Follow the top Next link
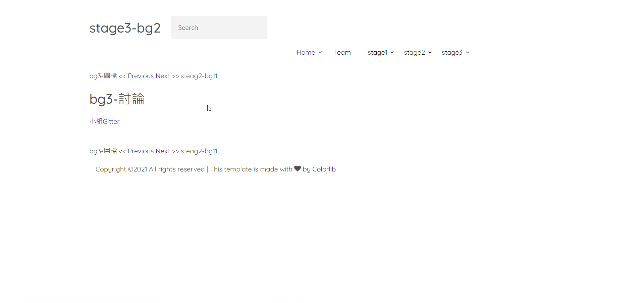 pyautogui.click(x=163, y=76)
